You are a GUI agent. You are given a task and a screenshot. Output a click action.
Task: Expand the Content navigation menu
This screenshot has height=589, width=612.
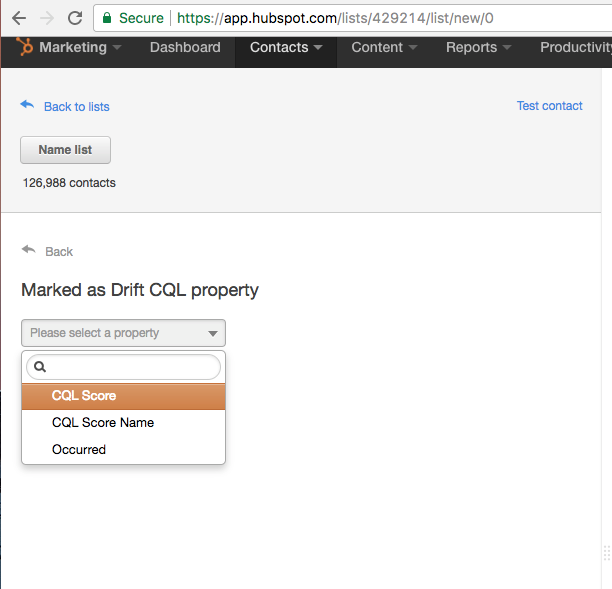(x=384, y=47)
